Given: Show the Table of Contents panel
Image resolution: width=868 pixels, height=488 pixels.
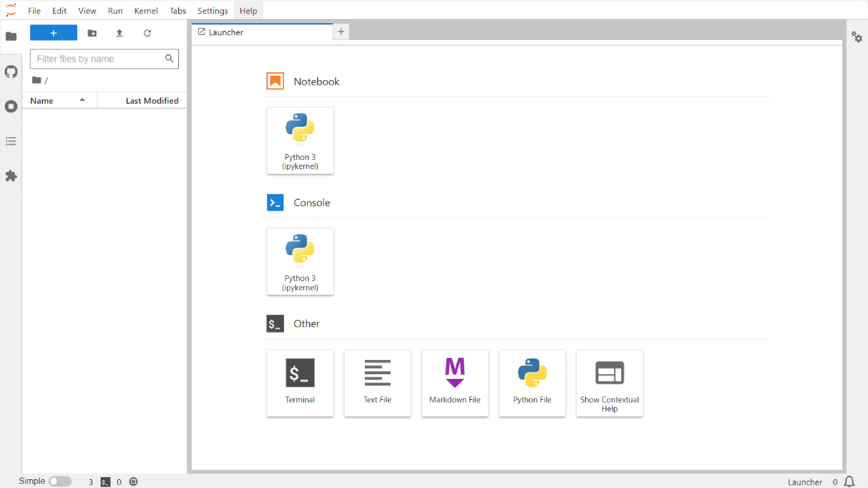Looking at the screenshot, I should (11, 141).
